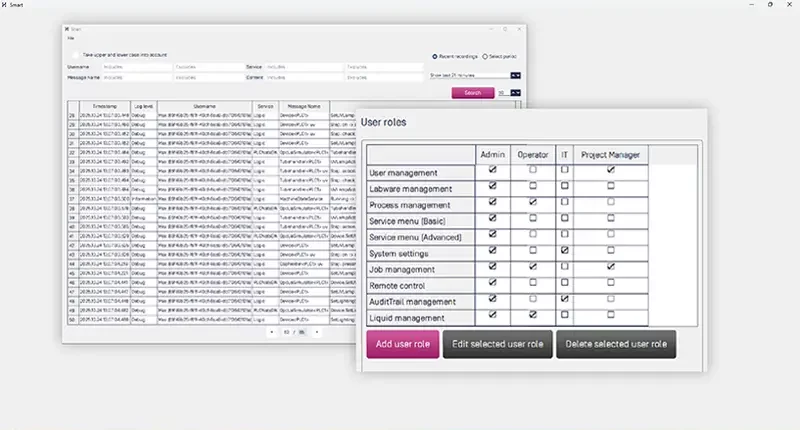The height and width of the screenshot is (430, 800).
Task: Click the Add user role button
Action: point(402,344)
